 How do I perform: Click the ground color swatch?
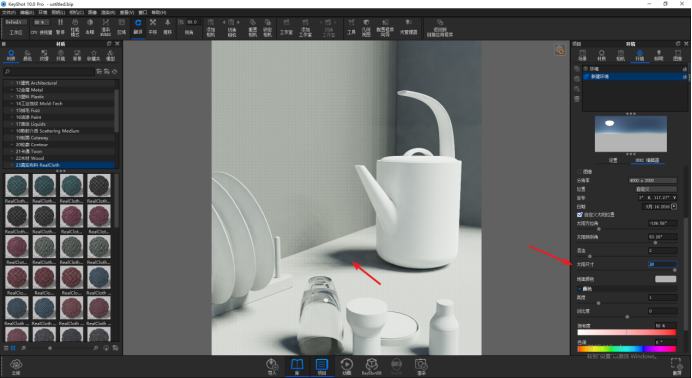(x=666, y=279)
